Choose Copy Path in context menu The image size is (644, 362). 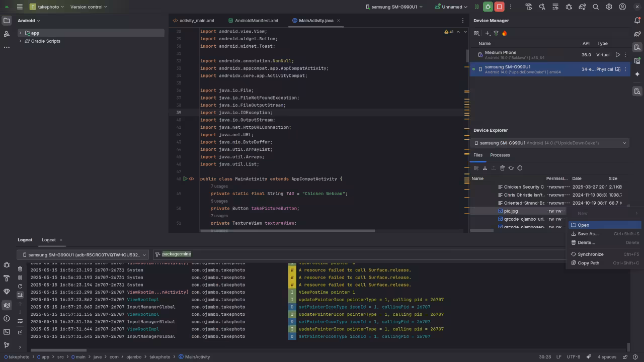pyautogui.click(x=605, y=263)
